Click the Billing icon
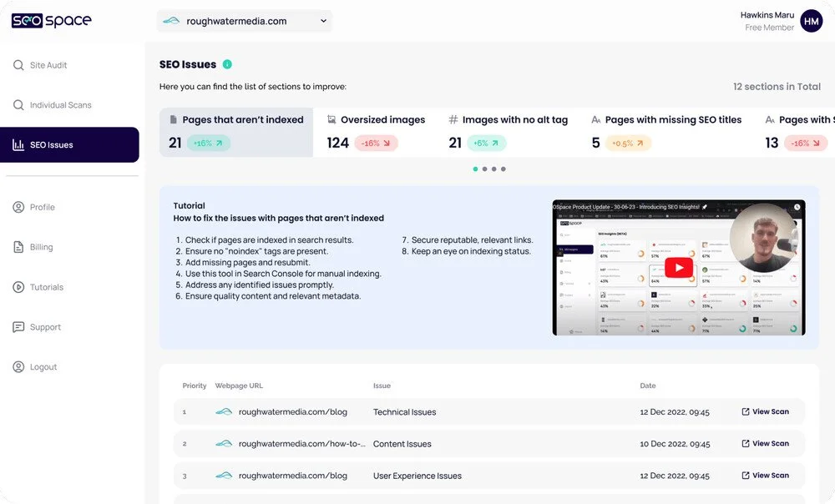This screenshot has height=504, width=835. click(x=18, y=247)
